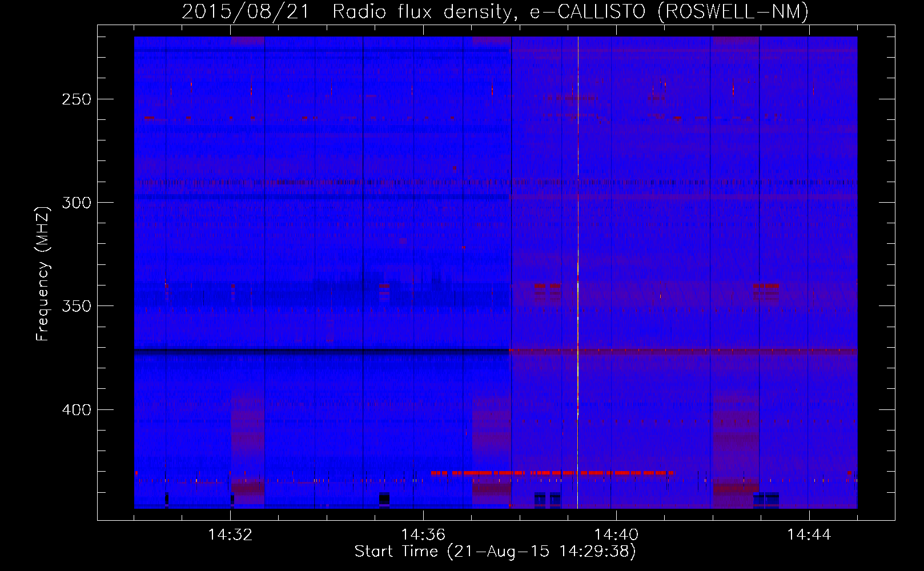Click the 14:40 time tick label
This screenshot has height=571, width=924.
(x=616, y=534)
